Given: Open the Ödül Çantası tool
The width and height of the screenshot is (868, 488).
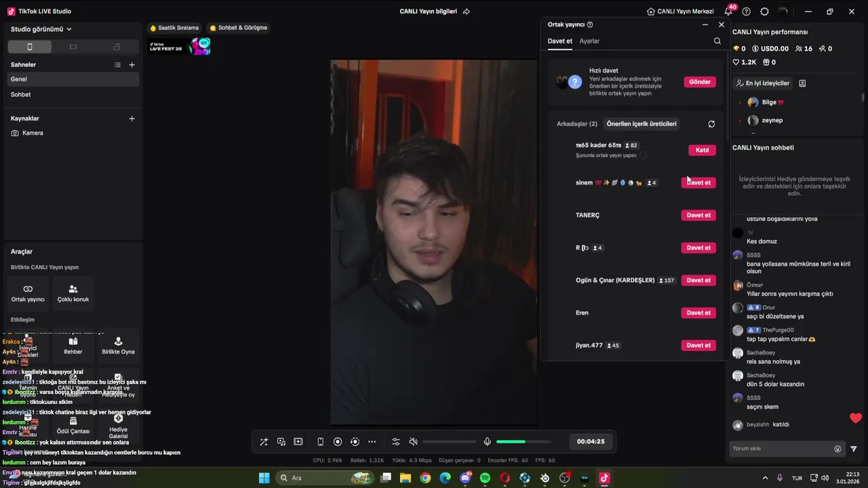Looking at the screenshot, I should point(73,426).
